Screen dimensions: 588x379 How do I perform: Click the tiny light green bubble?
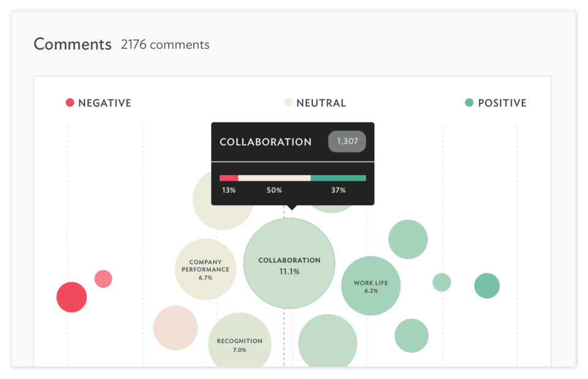(442, 282)
